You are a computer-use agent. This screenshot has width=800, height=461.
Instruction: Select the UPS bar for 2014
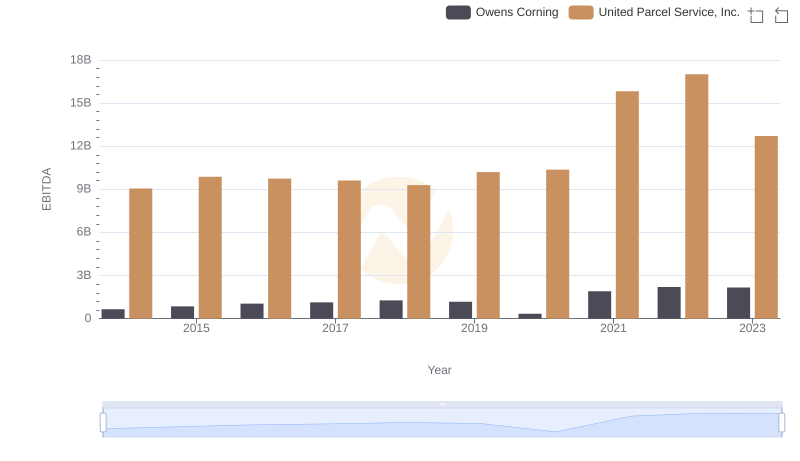(141, 253)
